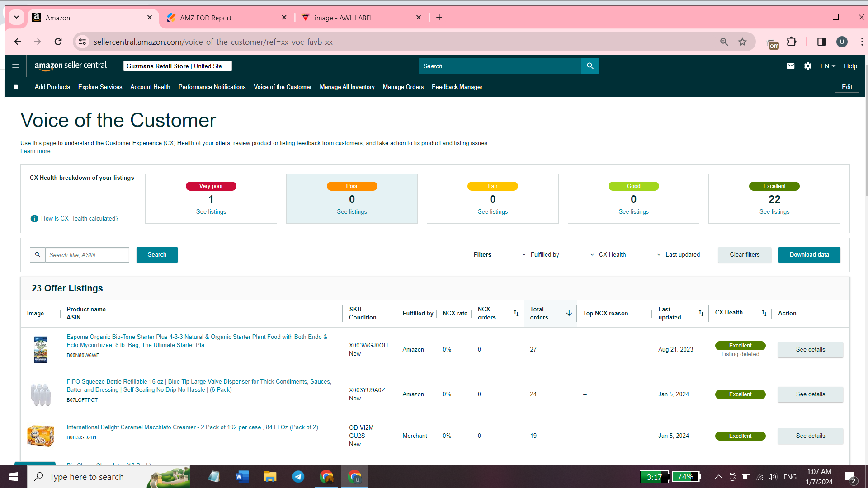Switch to the image - AWL LABEL tab
The width and height of the screenshot is (868, 488).
click(362, 18)
